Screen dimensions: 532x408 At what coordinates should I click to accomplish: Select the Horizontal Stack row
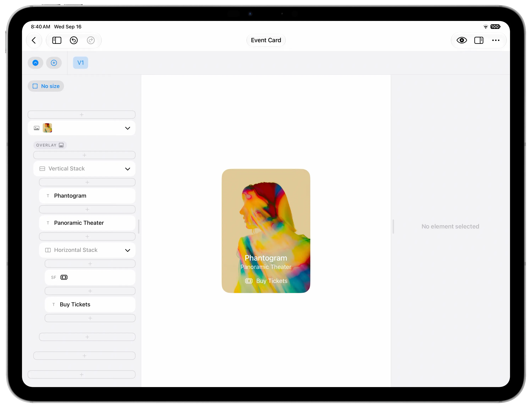[x=87, y=250]
